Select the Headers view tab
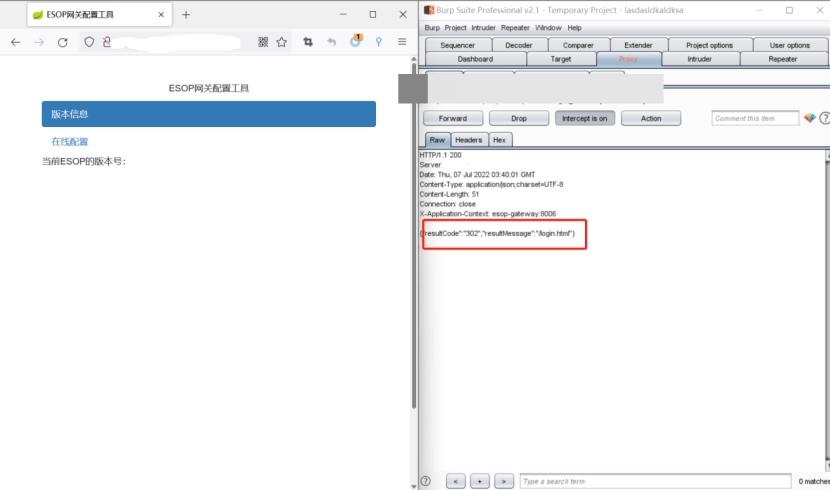 [469, 140]
